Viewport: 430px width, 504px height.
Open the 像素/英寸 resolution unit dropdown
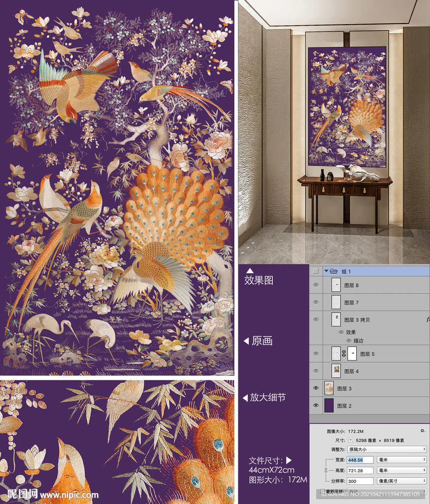402,481
